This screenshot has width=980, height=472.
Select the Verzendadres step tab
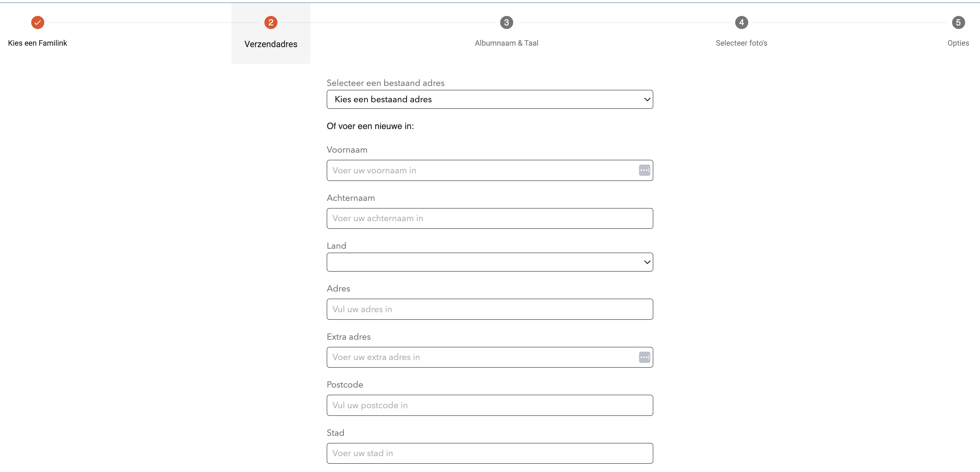point(271,44)
